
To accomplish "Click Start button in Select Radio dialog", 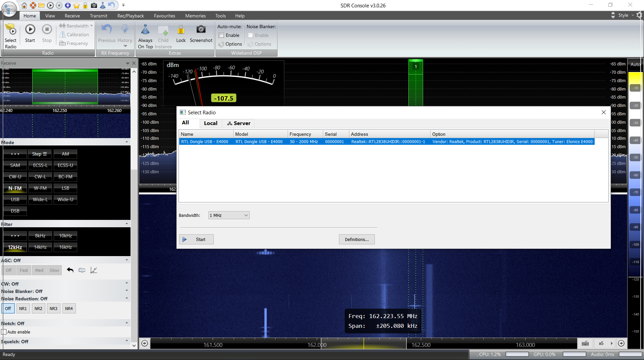I will [x=196, y=239].
